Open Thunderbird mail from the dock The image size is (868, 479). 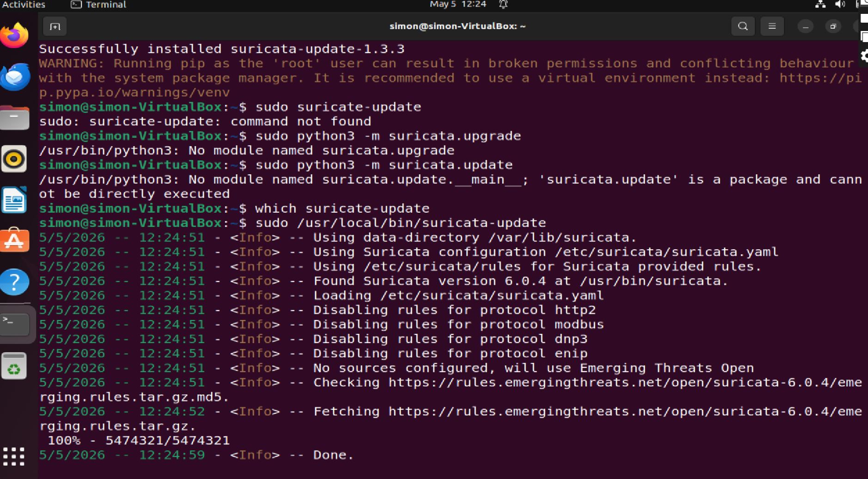[14, 77]
